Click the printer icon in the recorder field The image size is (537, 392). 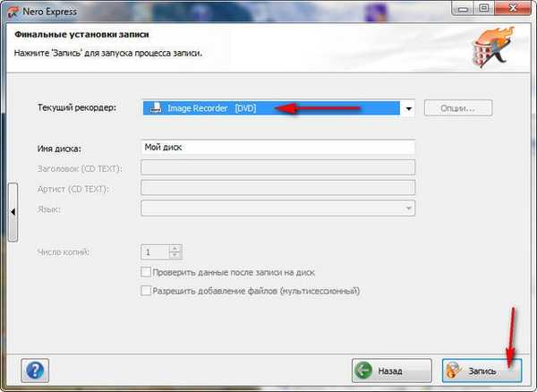pyautogui.click(x=156, y=108)
